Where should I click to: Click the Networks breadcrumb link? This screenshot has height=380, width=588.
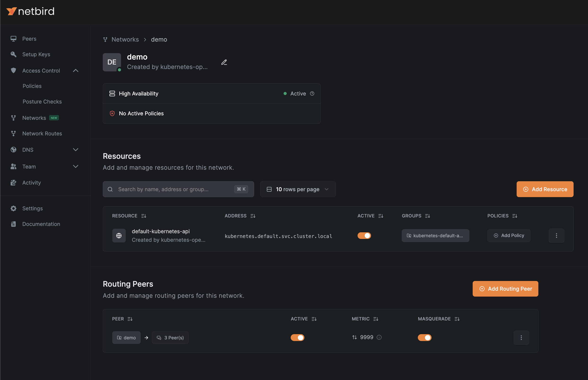[125, 39]
